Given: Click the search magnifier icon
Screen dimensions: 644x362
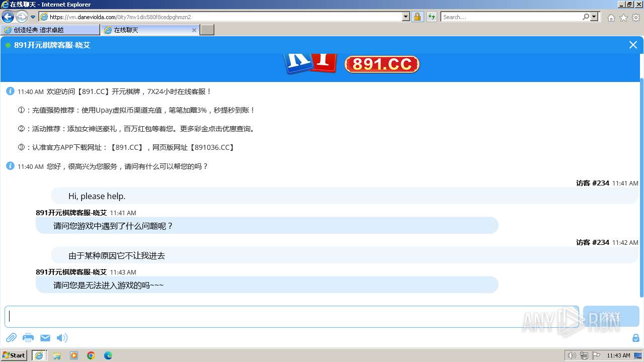Looking at the screenshot, I should pyautogui.click(x=586, y=17).
